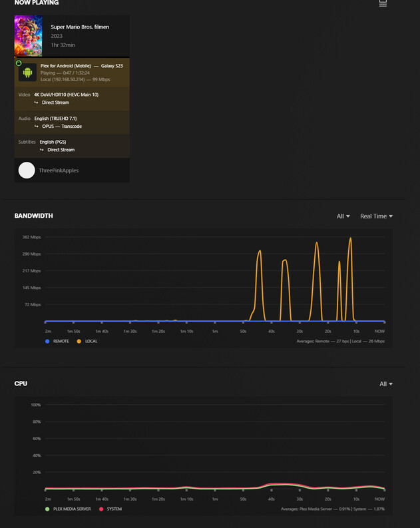The width and height of the screenshot is (420, 528).
Task: Click the CPU averages summary text
Action: pyautogui.click(x=333, y=509)
